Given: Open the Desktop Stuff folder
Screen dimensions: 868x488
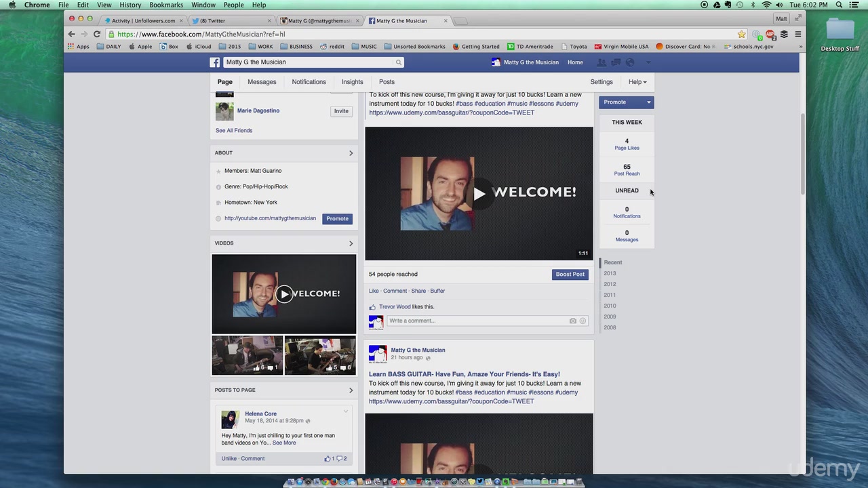Looking at the screenshot, I should (x=840, y=34).
